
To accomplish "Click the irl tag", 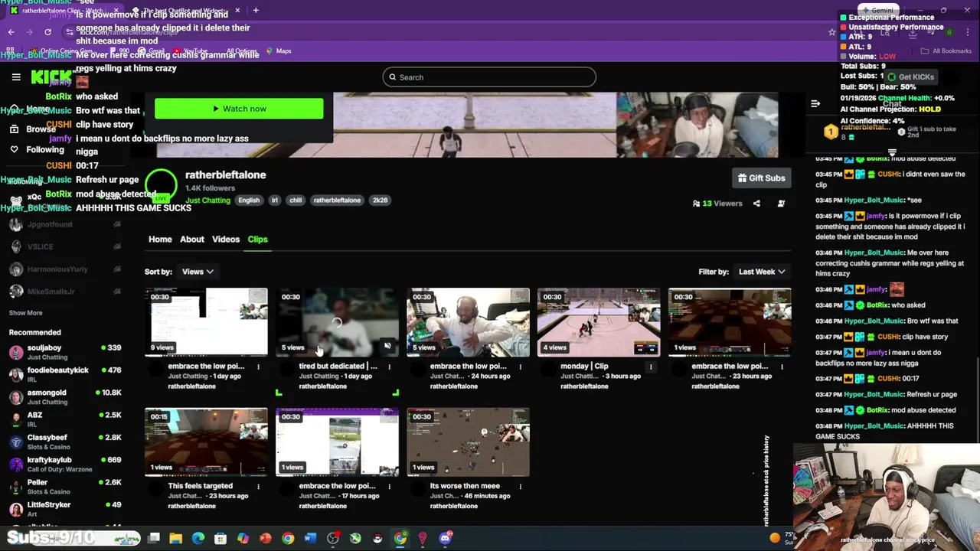I will pyautogui.click(x=274, y=201).
